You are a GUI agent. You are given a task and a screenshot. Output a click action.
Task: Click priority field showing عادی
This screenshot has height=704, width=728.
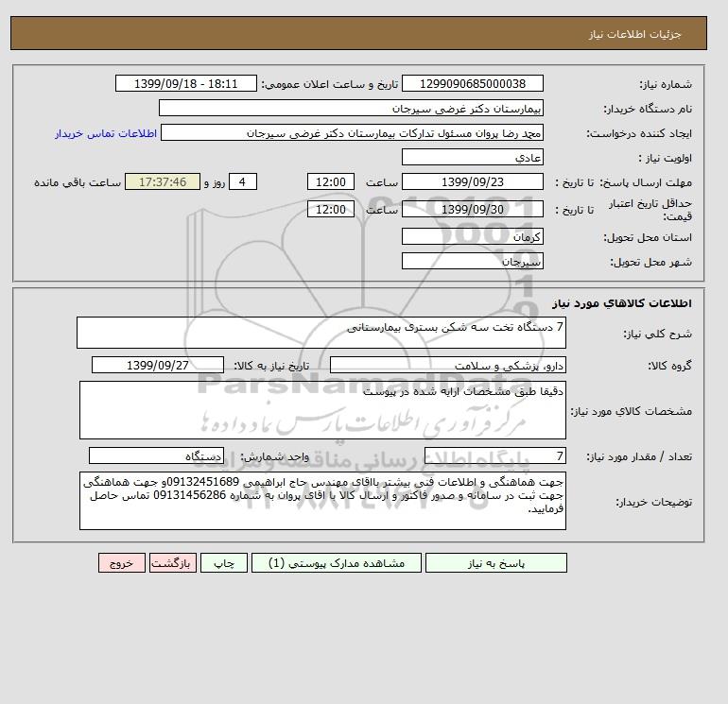coord(473,157)
